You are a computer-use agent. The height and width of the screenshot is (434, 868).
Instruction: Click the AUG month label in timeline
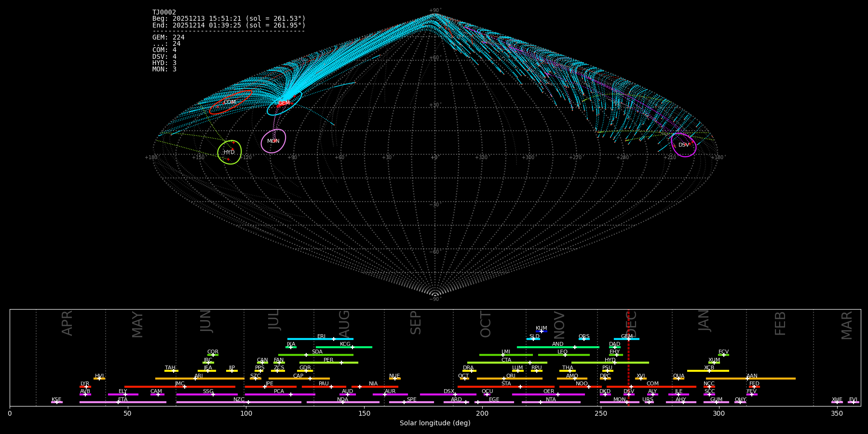344,323
